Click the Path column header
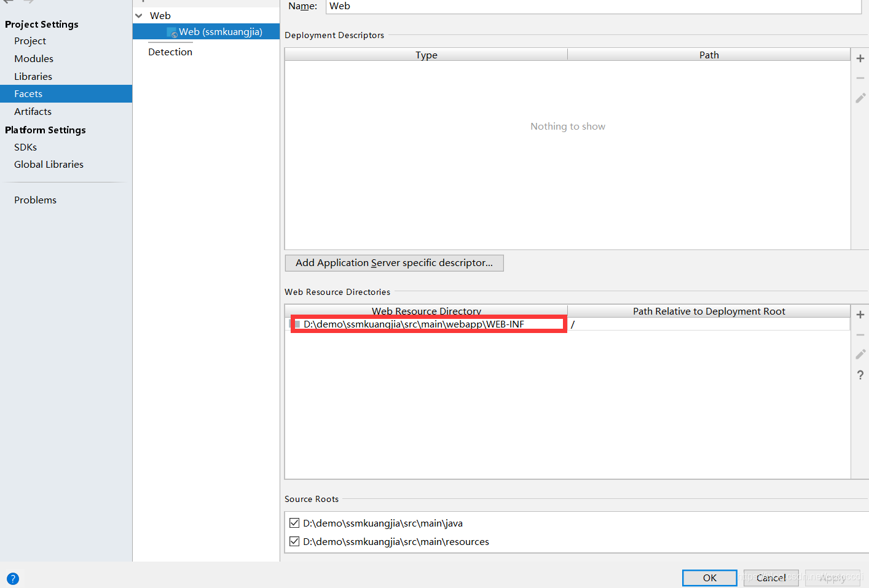 coord(709,55)
